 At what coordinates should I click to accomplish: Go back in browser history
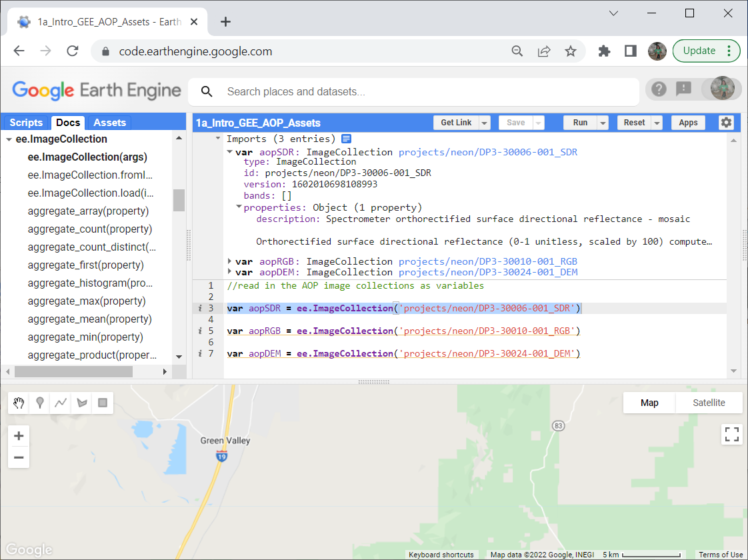click(x=19, y=51)
